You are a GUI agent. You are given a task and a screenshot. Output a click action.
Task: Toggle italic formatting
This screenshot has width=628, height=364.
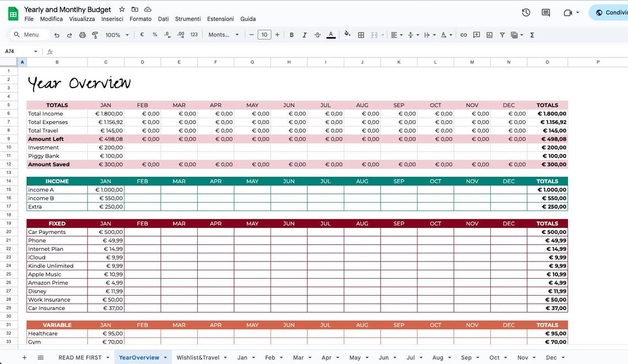coord(304,34)
